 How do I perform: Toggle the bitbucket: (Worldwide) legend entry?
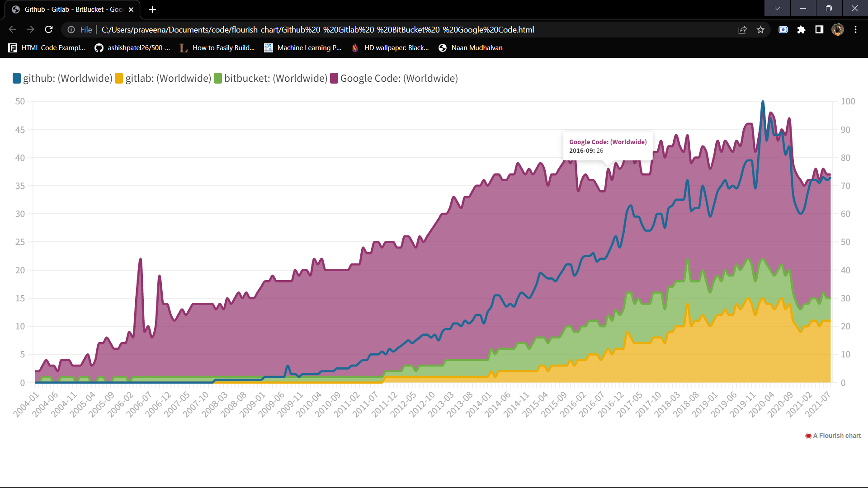(x=272, y=78)
